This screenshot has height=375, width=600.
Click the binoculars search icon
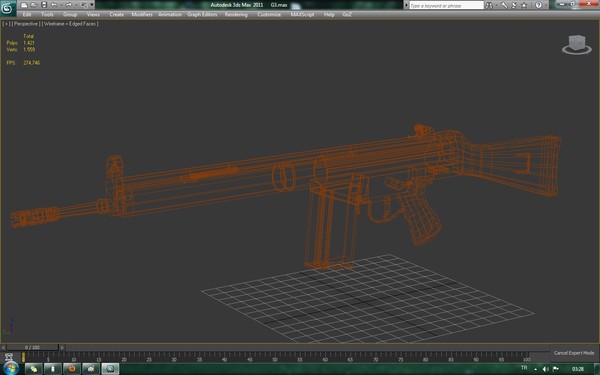coord(489,5)
